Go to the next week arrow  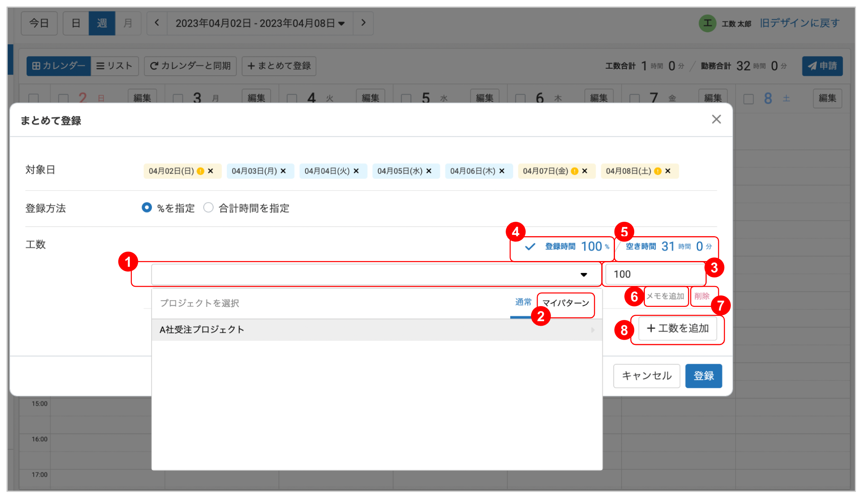pos(363,23)
